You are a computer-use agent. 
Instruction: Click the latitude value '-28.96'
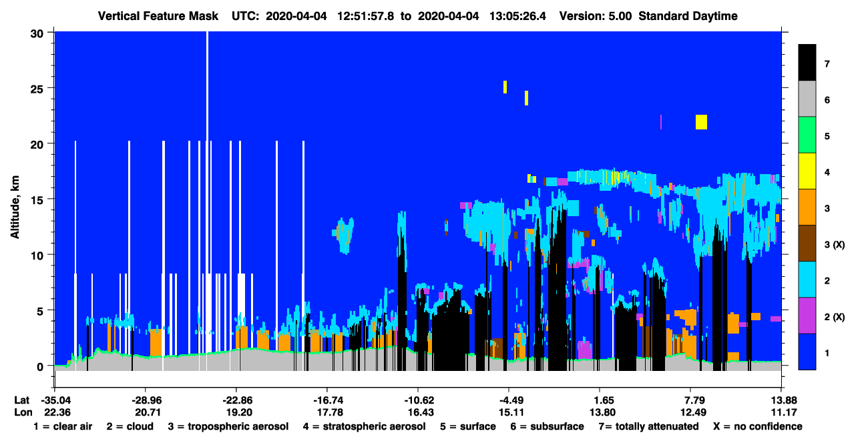tap(145, 400)
